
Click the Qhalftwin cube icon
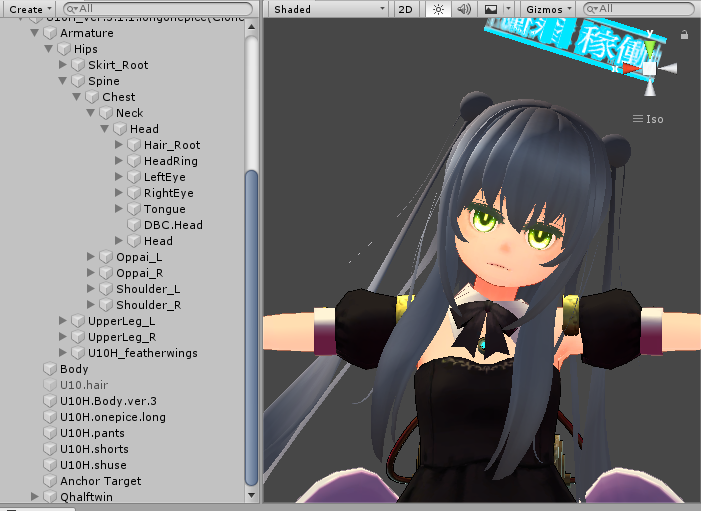click(x=50, y=497)
